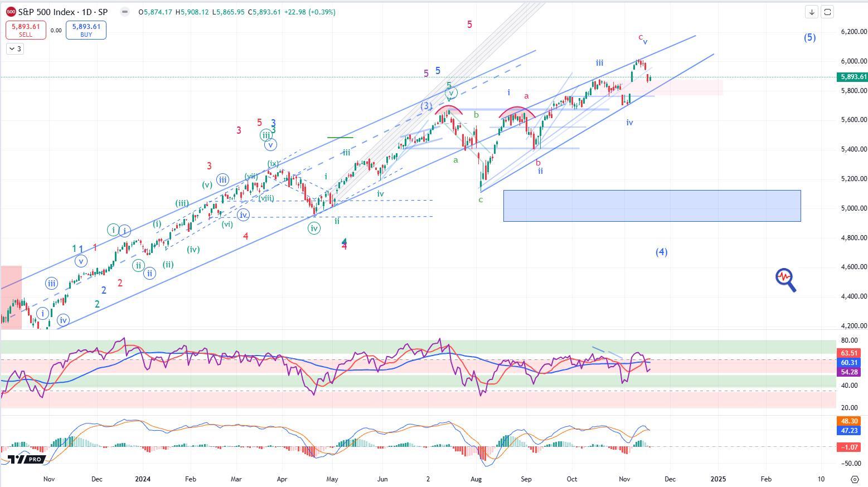Select the blue magnifier pulse icon on chart
Screen dimensions: 868x487
tap(785, 280)
